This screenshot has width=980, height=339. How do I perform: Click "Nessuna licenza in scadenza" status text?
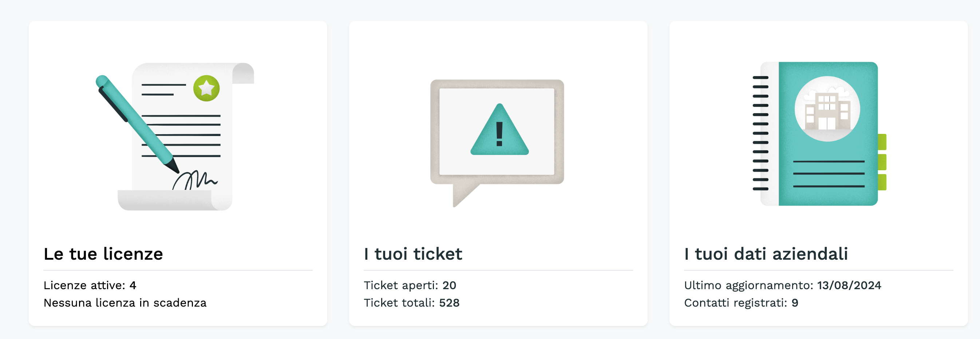[125, 303]
